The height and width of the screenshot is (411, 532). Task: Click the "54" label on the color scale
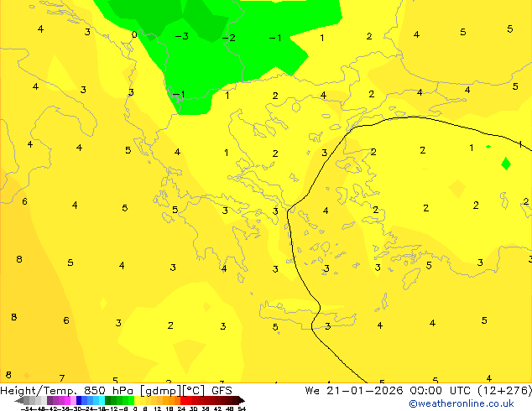tap(242, 408)
